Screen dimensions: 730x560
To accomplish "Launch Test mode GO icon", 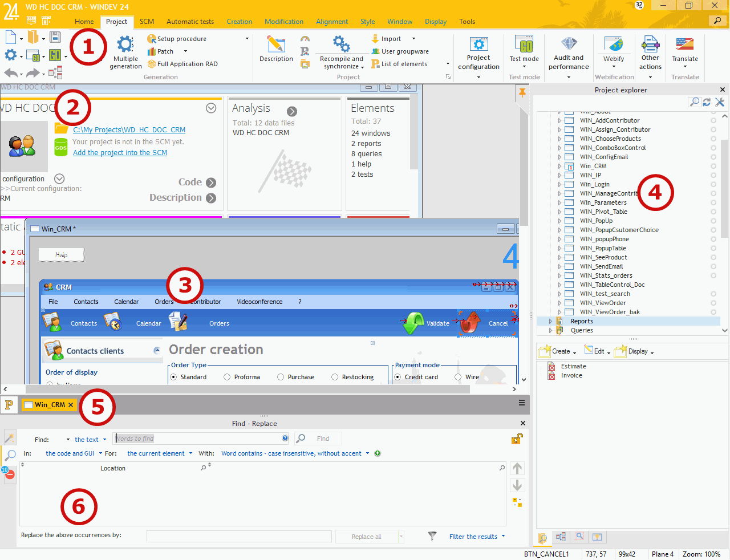I will (524, 44).
